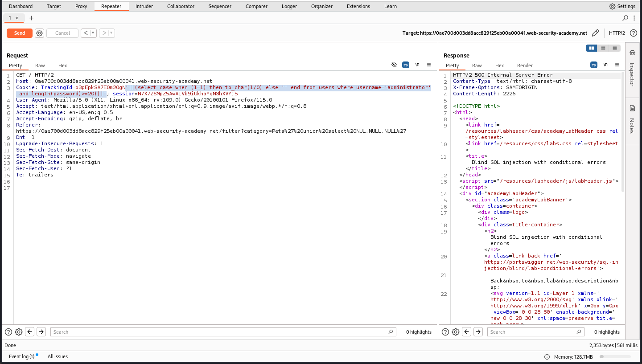Toggle show newlines in Request panel

coord(417,65)
